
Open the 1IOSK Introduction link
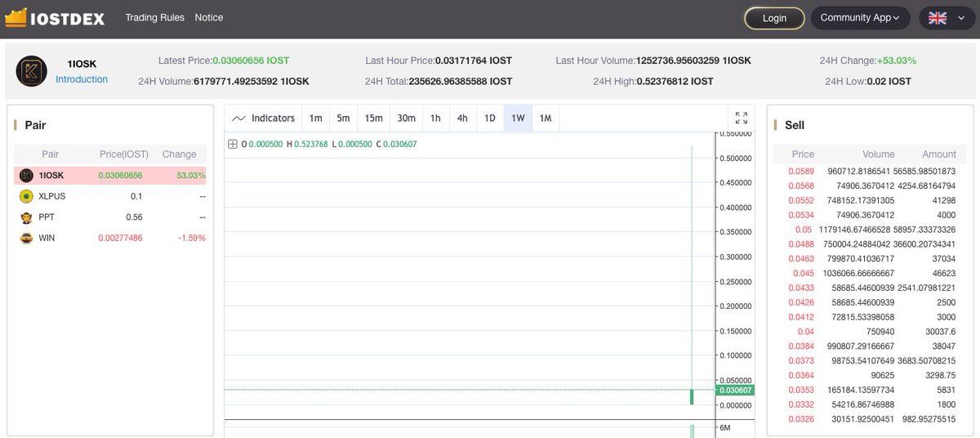click(x=82, y=79)
